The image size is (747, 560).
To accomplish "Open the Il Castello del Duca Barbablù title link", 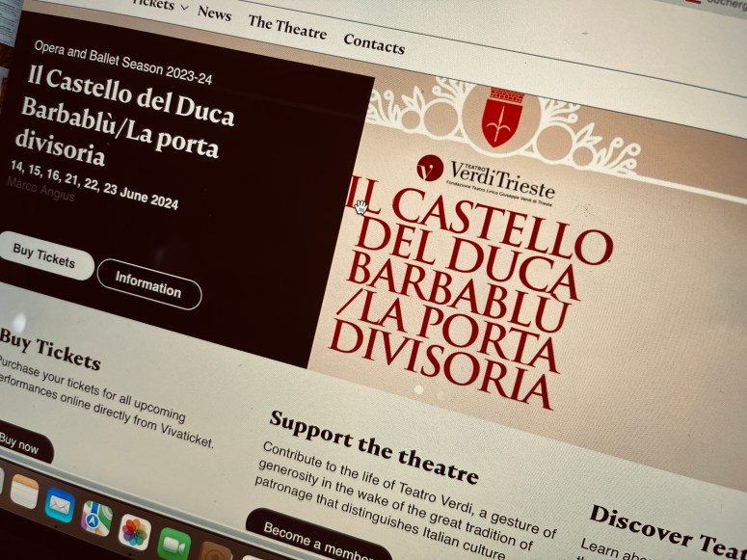I will [124, 118].
